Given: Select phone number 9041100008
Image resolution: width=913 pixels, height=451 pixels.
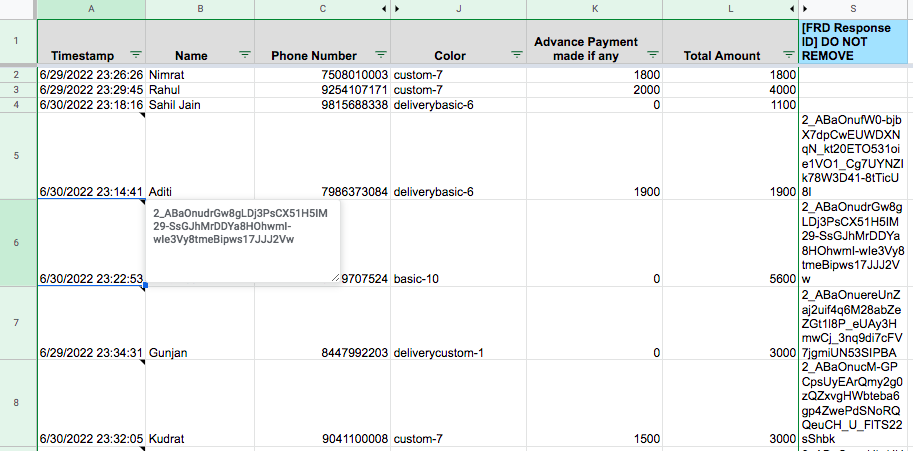Looking at the screenshot, I should [323, 403].
